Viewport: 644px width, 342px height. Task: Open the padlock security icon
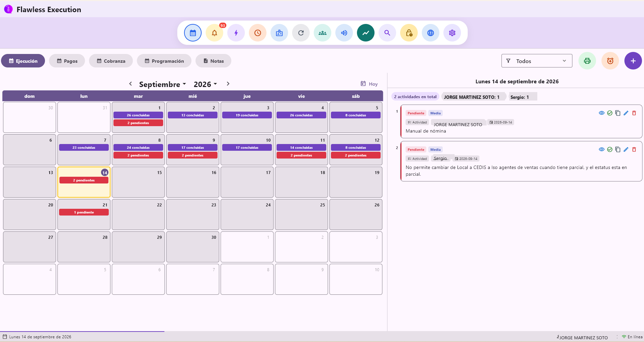click(x=409, y=33)
